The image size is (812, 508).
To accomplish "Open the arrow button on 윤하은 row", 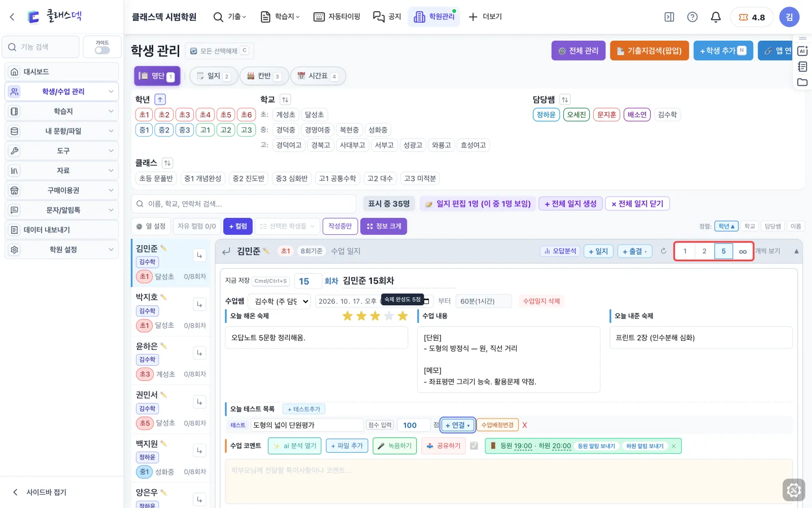I will [199, 353].
